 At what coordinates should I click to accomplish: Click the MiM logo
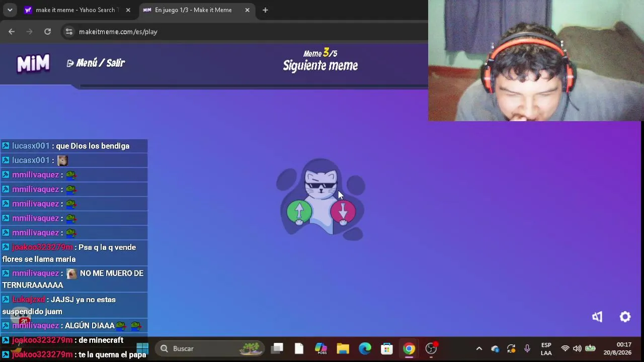tap(33, 63)
